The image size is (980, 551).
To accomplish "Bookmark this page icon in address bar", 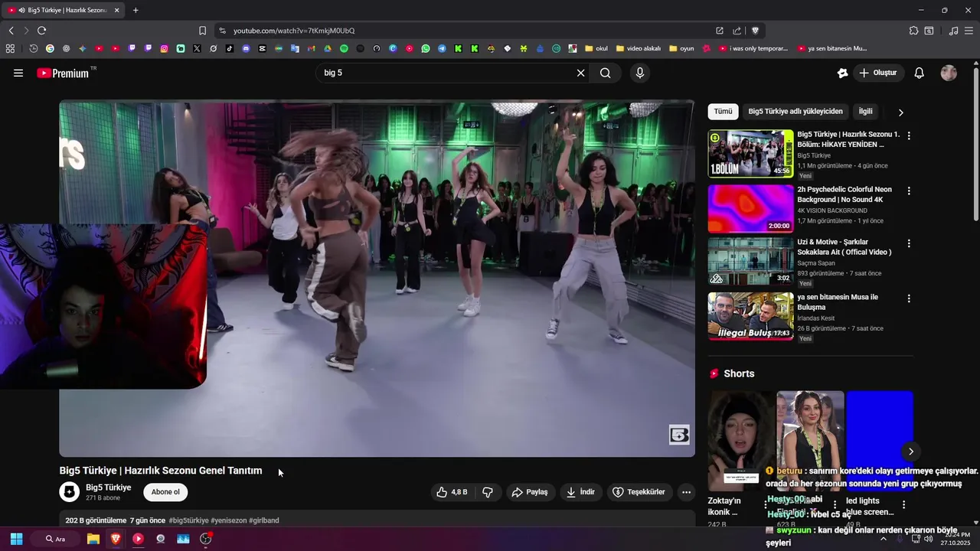I will tap(202, 31).
